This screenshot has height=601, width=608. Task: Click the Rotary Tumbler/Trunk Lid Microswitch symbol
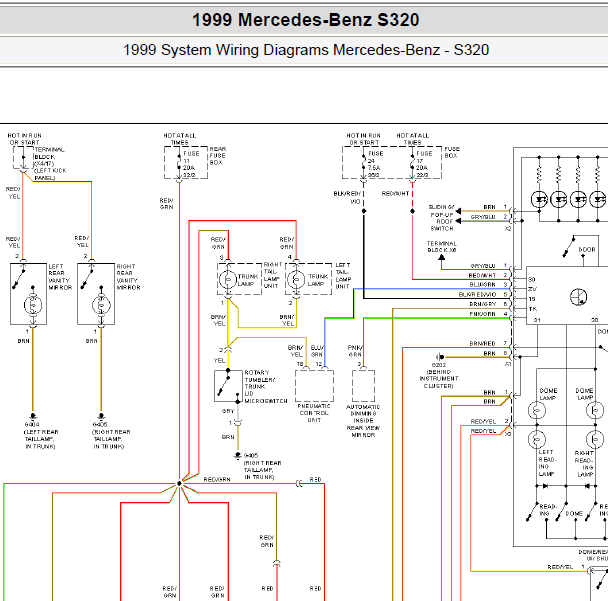click(228, 386)
